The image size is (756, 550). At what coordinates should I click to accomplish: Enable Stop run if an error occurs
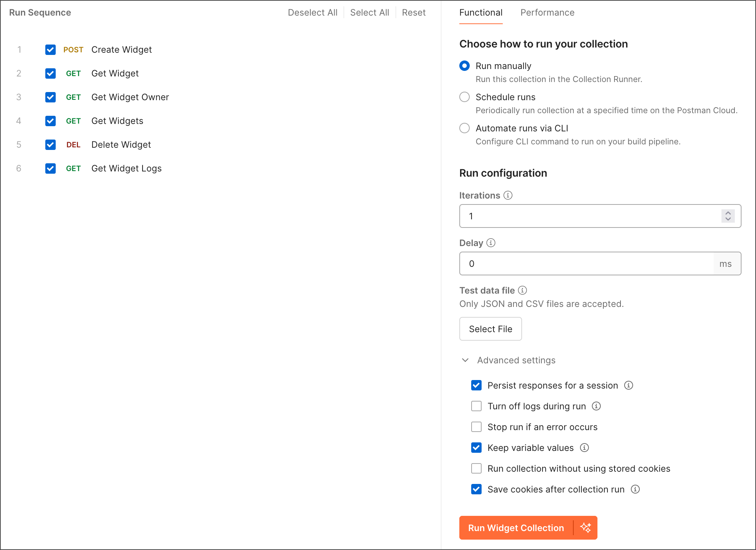(476, 427)
